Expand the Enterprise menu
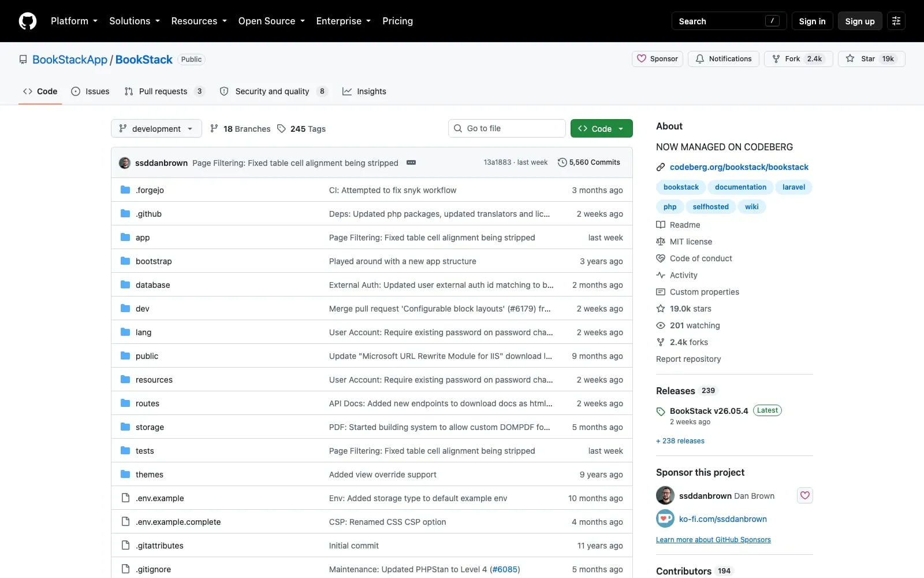The image size is (924, 578). (x=344, y=21)
